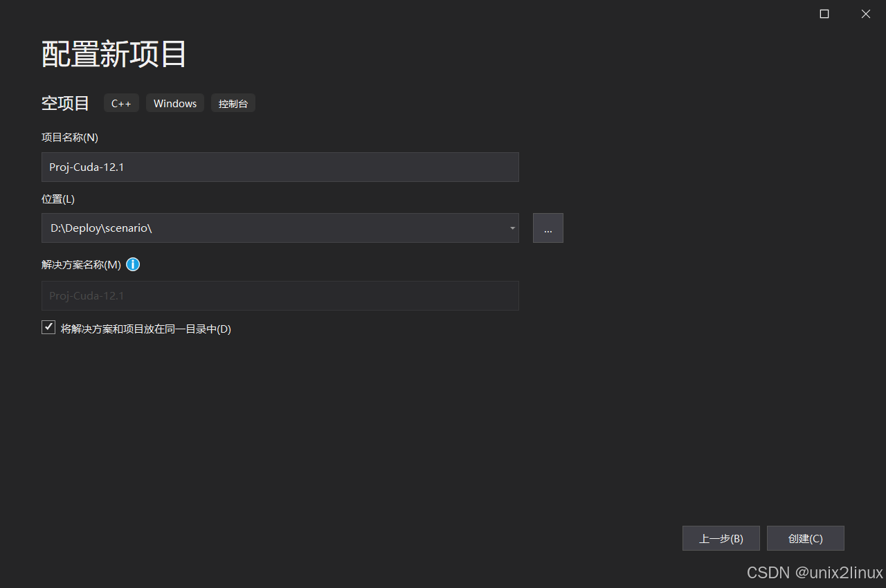The width and height of the screenshot is (886, 588).
Task: Click the 项目名称(N) label
Action: click(x=70, y=137)
